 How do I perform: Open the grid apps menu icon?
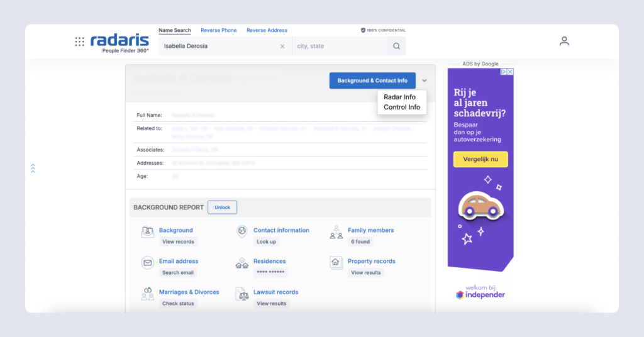tap(79, 41)
